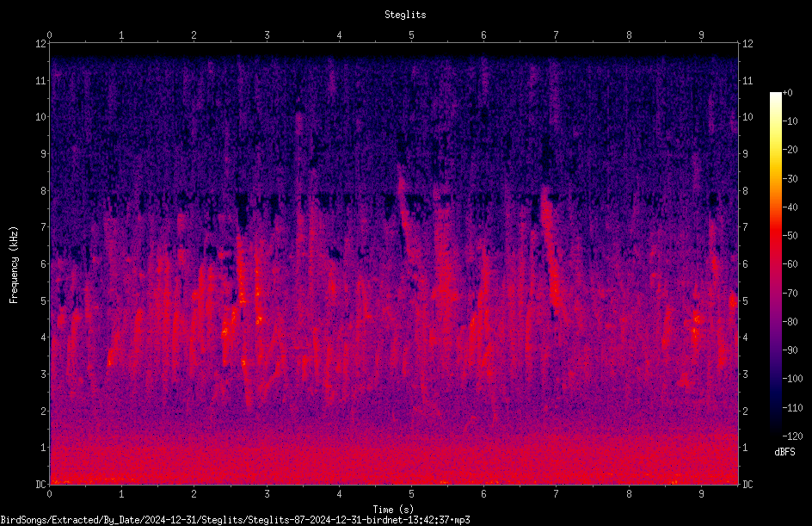Screen dimensions: 812x526
Task: Click the +0 label on color scale
Action: (788, 93)
